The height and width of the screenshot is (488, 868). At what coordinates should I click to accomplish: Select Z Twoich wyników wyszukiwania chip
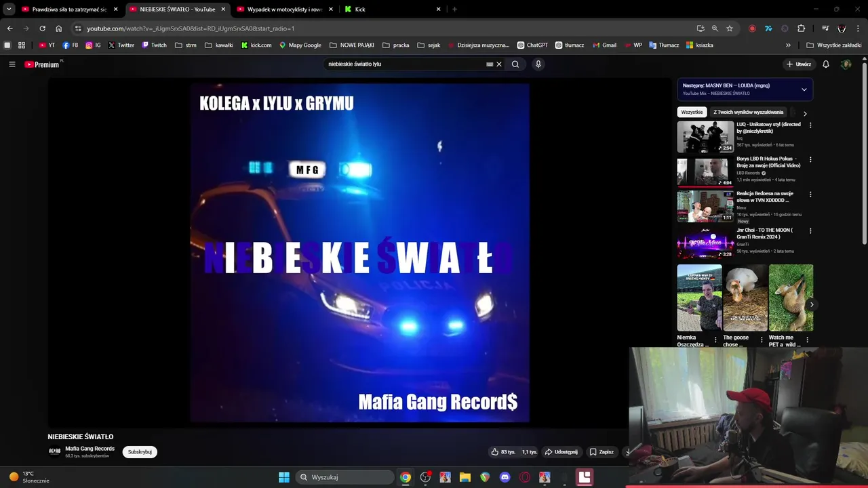pyautogui.click(x=749, y=113)
